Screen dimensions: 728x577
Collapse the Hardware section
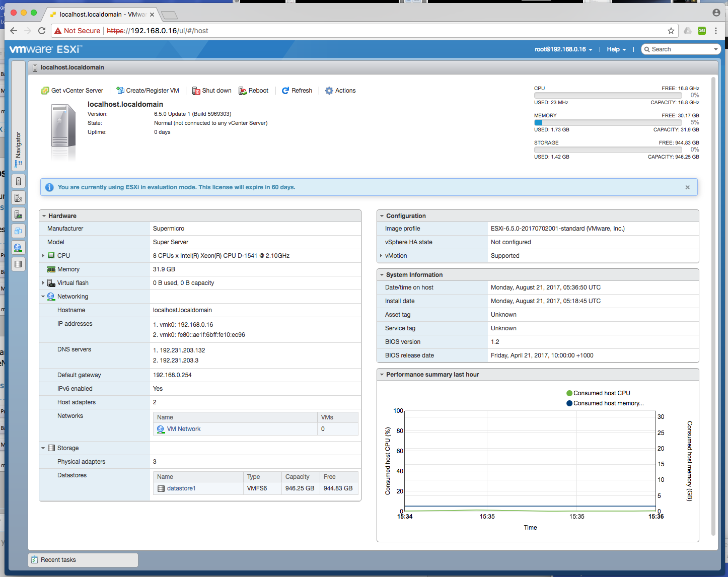[44, 216]
